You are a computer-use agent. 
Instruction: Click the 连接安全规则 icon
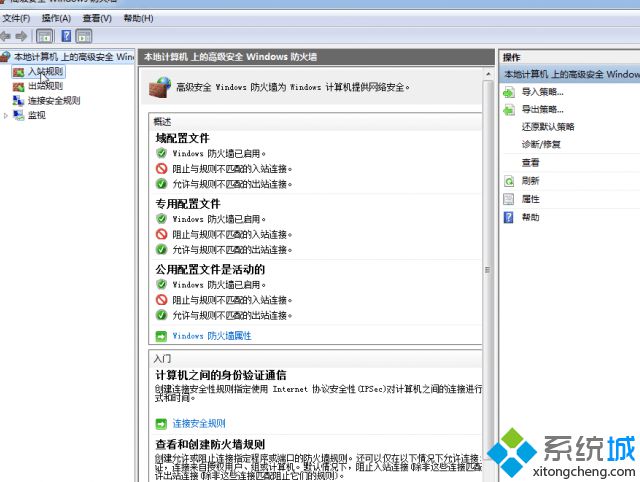pyautogui.click(x=18, y=100)
